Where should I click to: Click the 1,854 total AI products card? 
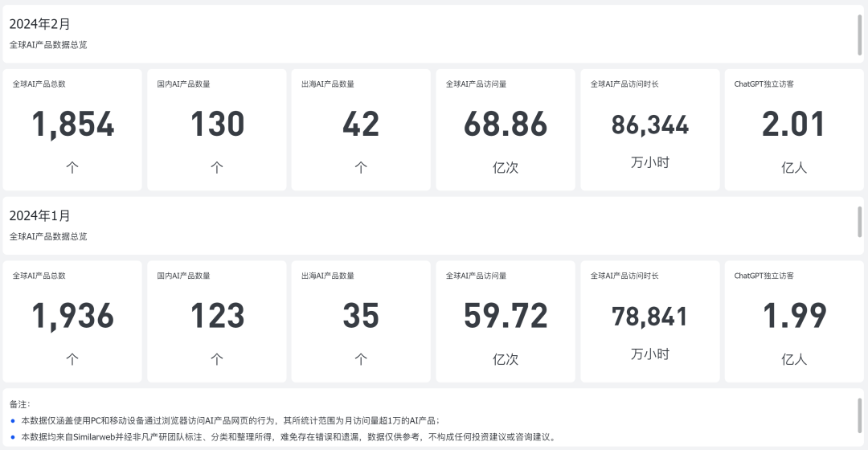click(72, 129)
